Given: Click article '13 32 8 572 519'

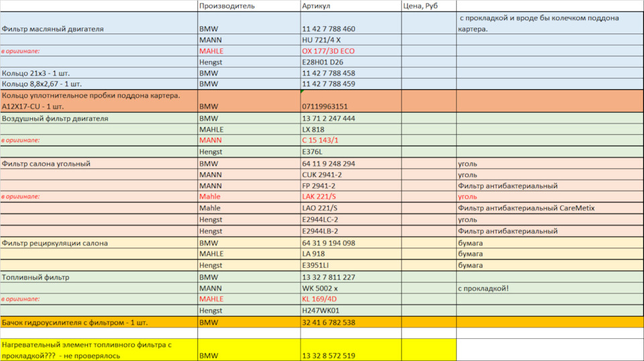Looking at the screenshot, I should click(351, 350).
